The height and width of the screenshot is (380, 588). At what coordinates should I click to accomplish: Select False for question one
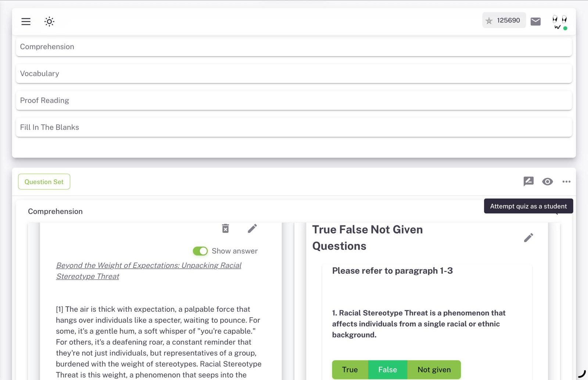(387, 370)
